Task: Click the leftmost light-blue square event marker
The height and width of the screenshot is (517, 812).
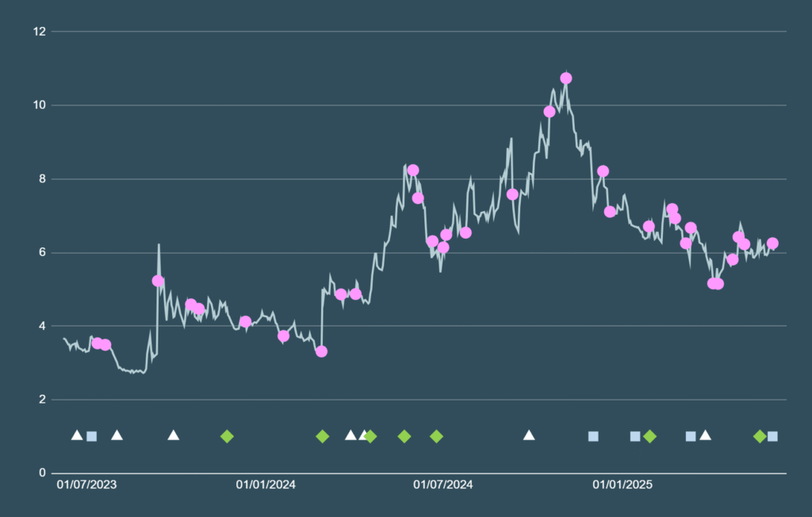Action: point(92,437)
